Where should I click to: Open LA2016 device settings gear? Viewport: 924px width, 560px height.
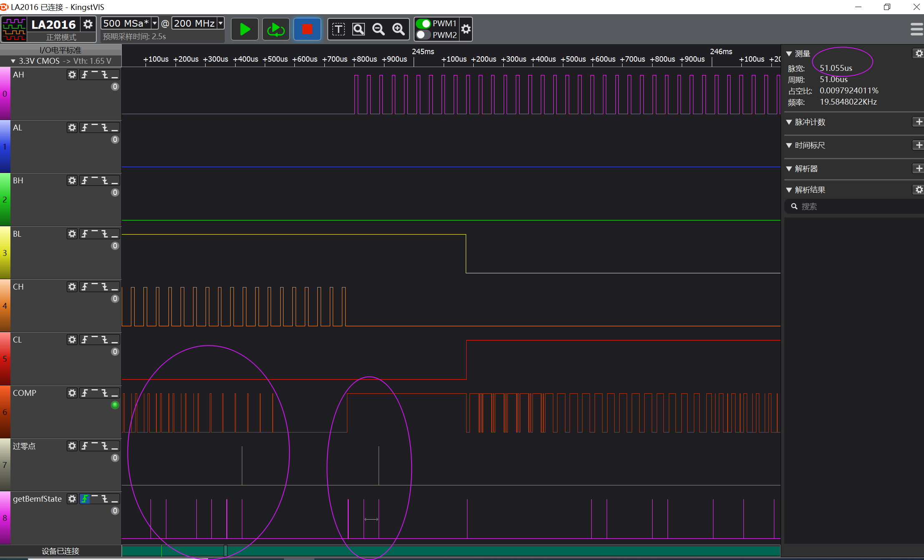point(88,24)
